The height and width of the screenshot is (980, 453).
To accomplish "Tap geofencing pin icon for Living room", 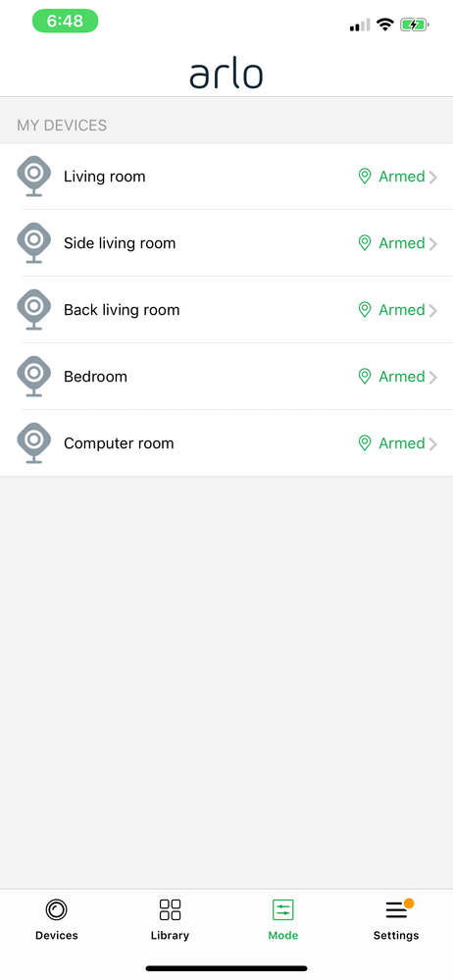I will coord(365,177).
